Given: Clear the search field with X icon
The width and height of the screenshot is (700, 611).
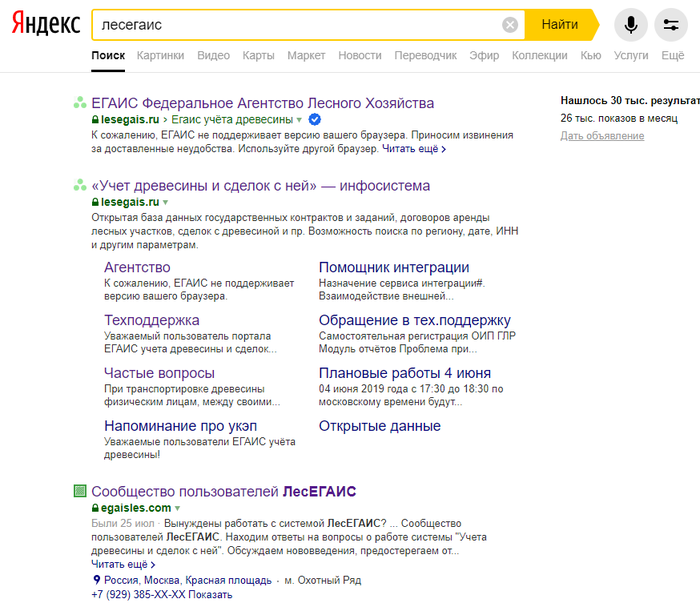Looking at the screenshot, I should pos(510,25).
